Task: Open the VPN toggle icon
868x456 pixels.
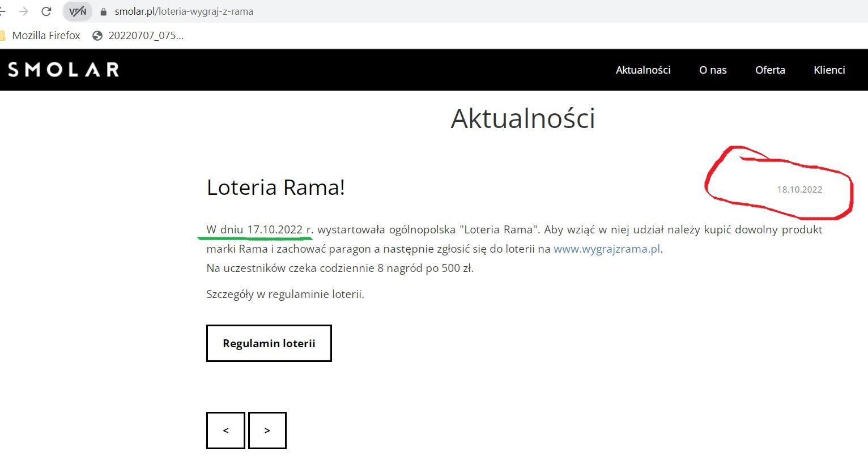Action: coord(78,11)
